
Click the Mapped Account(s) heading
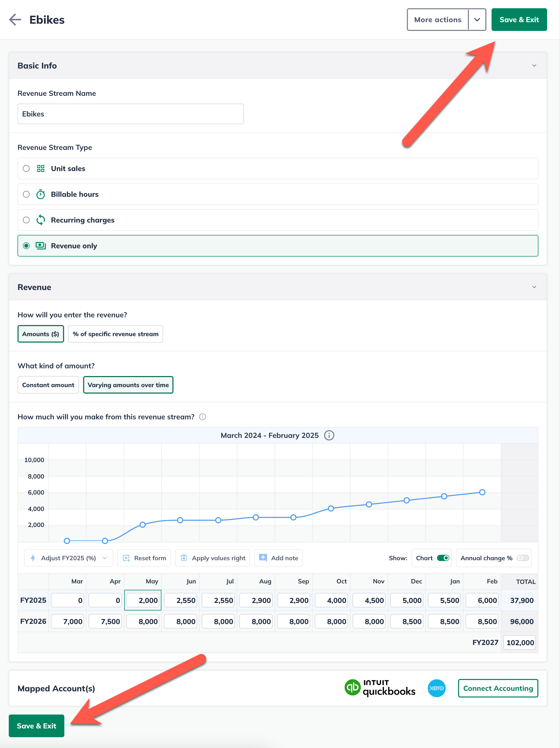(x=56, y=688)
